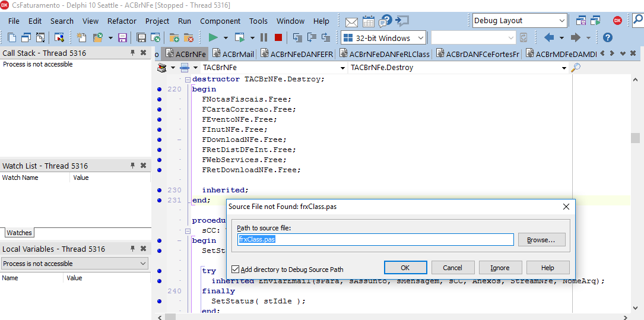Click the purple Save icon

[122, 38]
